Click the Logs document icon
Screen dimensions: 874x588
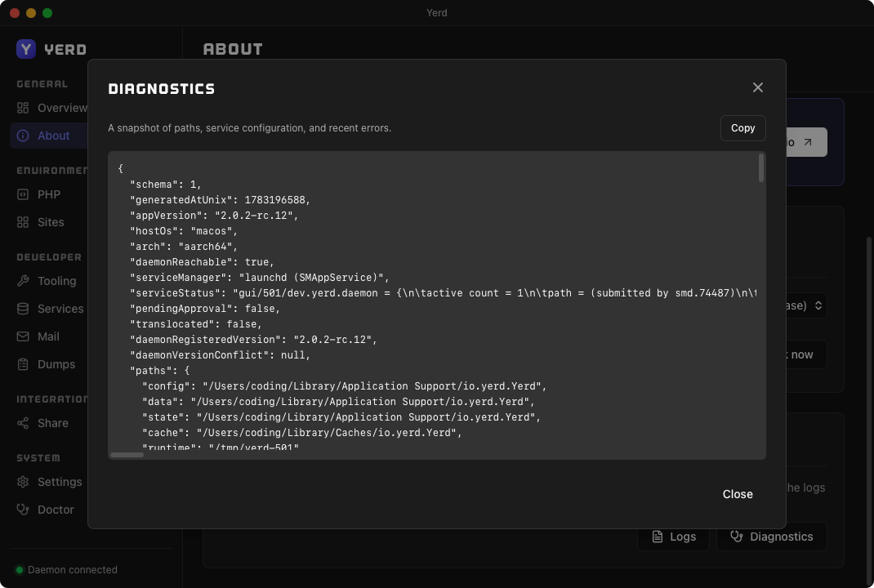pyautogui.click(x=658, y=537)
